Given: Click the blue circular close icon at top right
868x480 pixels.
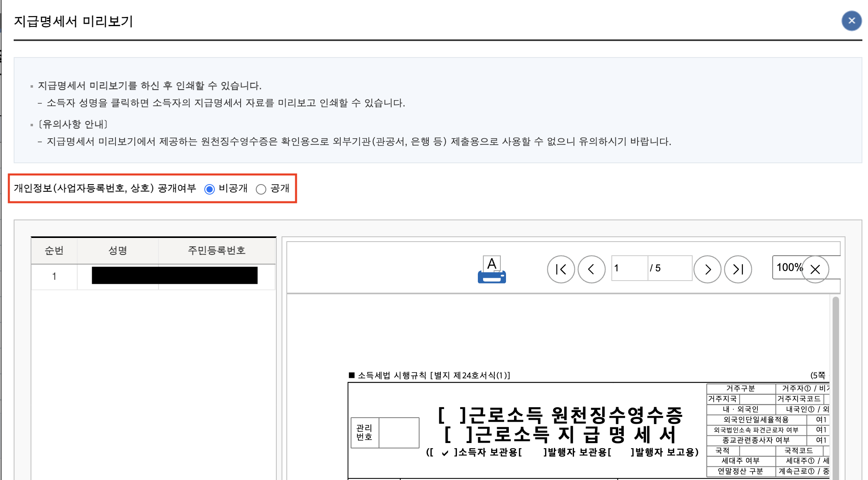Looking at the screenshot, I should point(852,21).
